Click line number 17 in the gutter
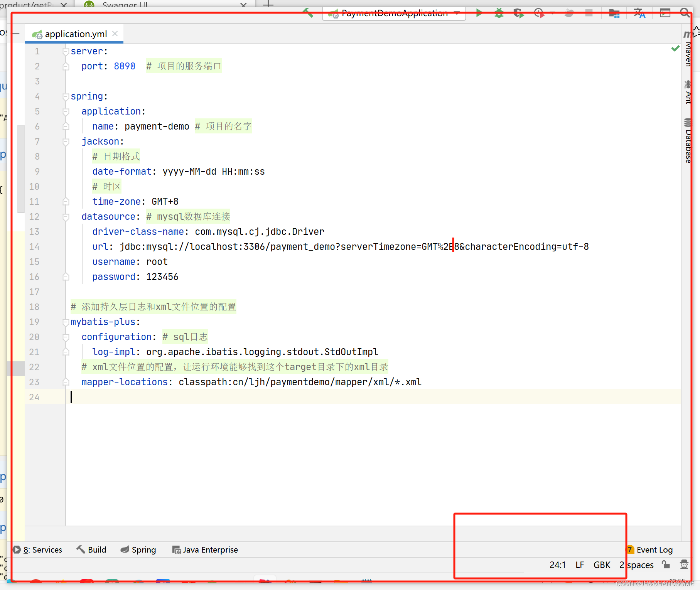 tap(34, 292)
